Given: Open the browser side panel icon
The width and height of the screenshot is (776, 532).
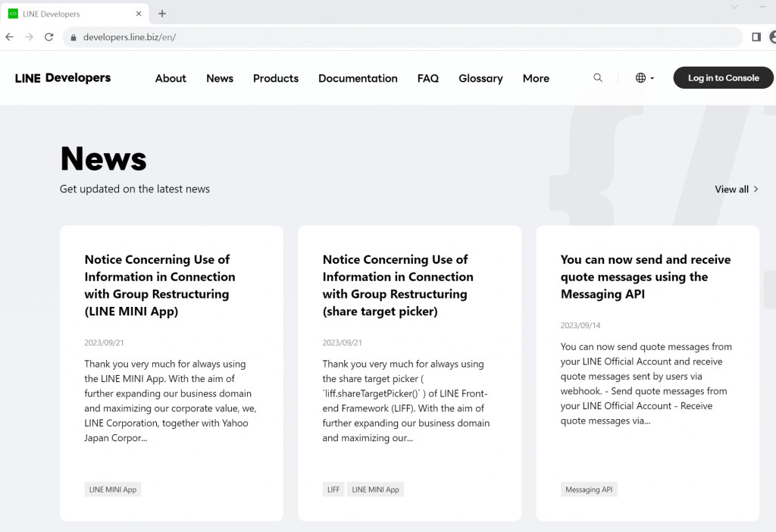Looking at the screenshot, I should (756, 37).
